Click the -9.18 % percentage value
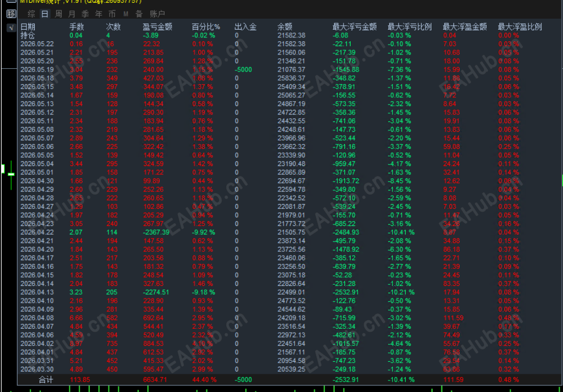The height and width of the screenshot is (392, 563). 203,292
